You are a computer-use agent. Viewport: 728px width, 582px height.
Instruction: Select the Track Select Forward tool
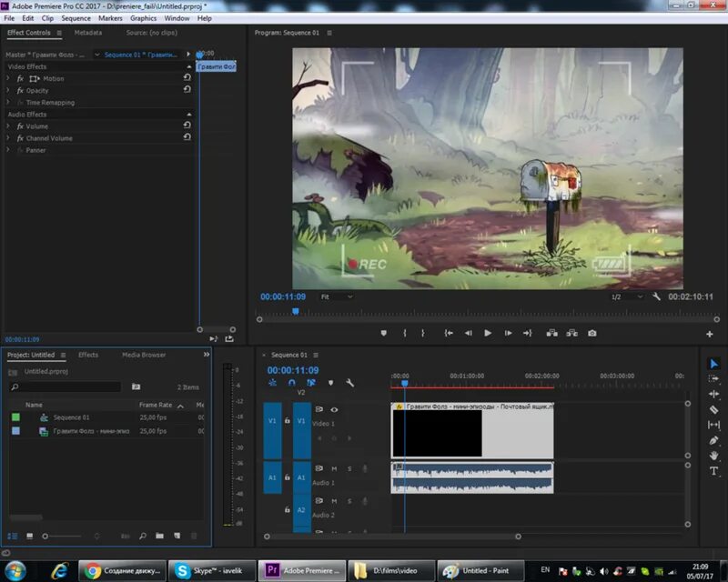[x=713, y=379]
